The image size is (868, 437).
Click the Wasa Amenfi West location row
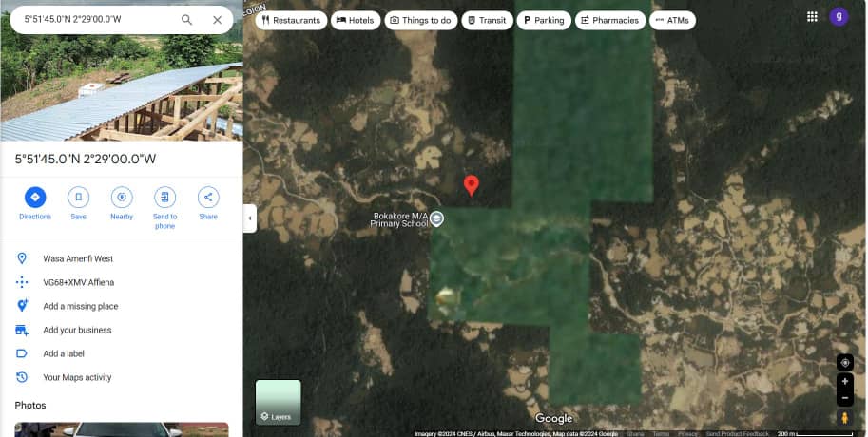point(122,258)
